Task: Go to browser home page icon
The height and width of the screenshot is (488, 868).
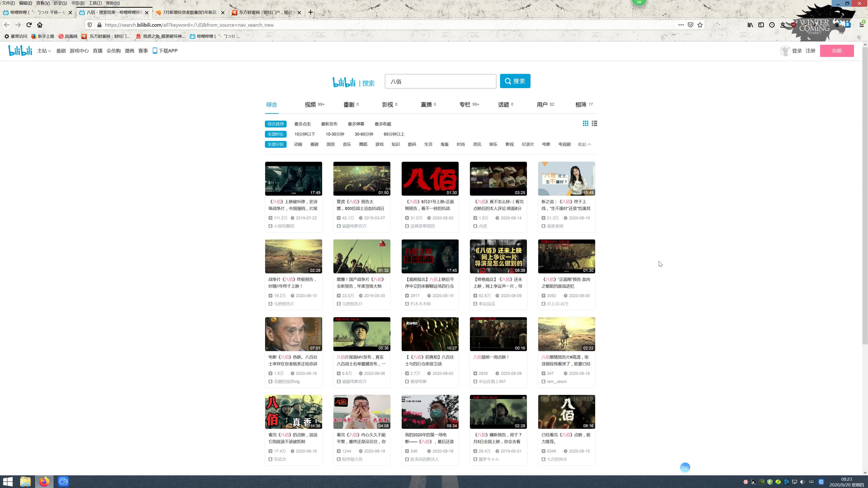Action: click(40, 25)
